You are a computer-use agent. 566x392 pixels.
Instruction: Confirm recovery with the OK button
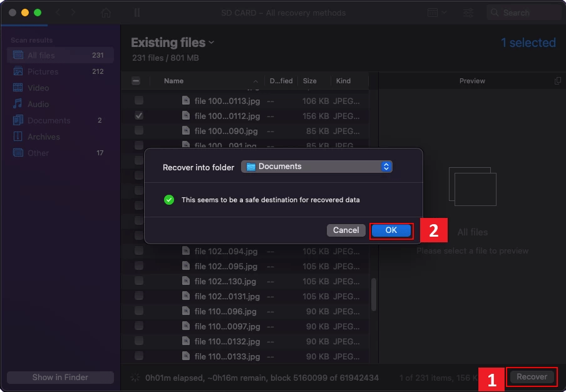pos(391,230)
